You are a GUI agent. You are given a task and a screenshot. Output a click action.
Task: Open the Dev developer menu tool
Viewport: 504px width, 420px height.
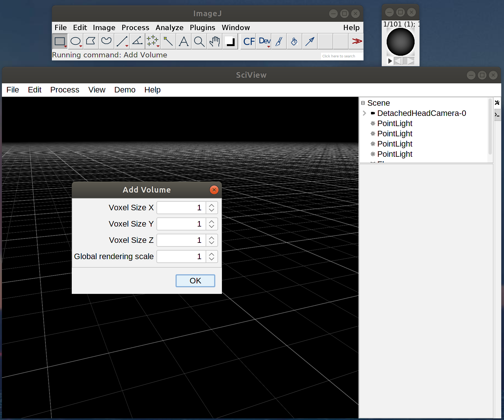264,41
